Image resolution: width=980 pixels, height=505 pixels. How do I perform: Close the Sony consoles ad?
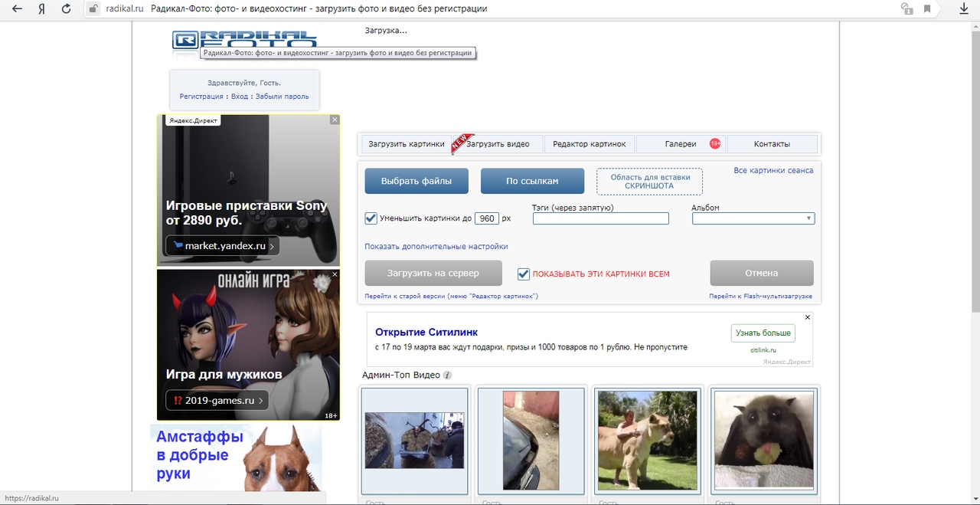pyautogui.click(x=335, y=120)
